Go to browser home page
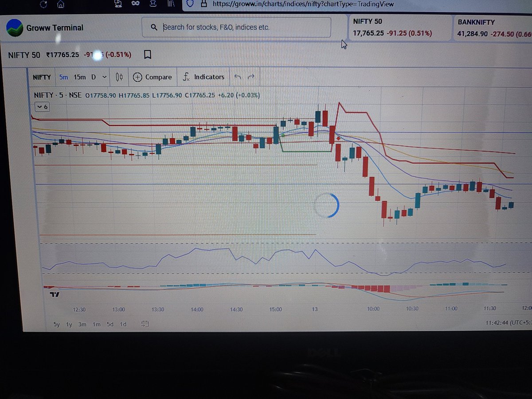This screenshot has height=399, width=532. click(x=60, y=5)
